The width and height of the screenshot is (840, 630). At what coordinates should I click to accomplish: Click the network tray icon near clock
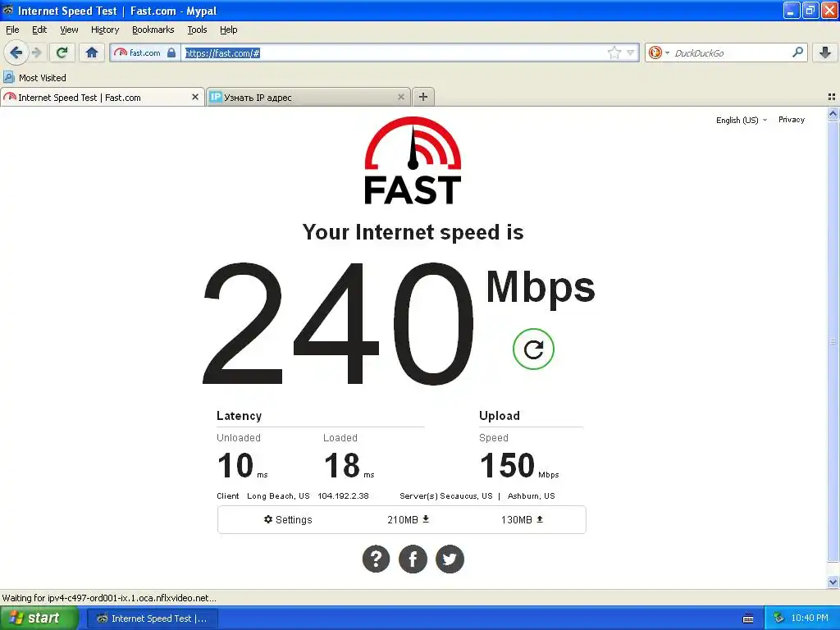778,619
